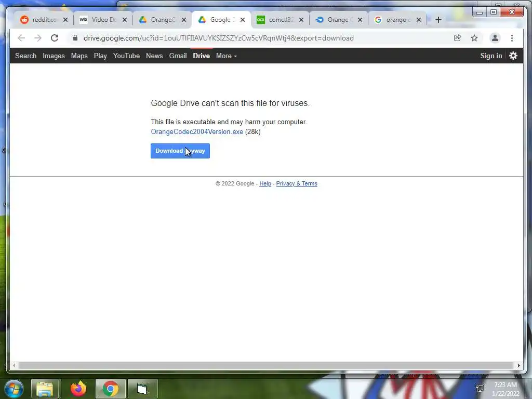Close the reddit.com tab
Image resolution: width=532 pixels, height=399 pixels.
coord(65,20)
